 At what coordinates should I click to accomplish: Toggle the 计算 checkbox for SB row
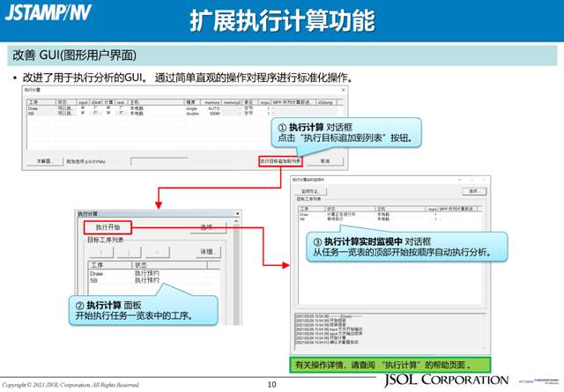click(108, 113)
